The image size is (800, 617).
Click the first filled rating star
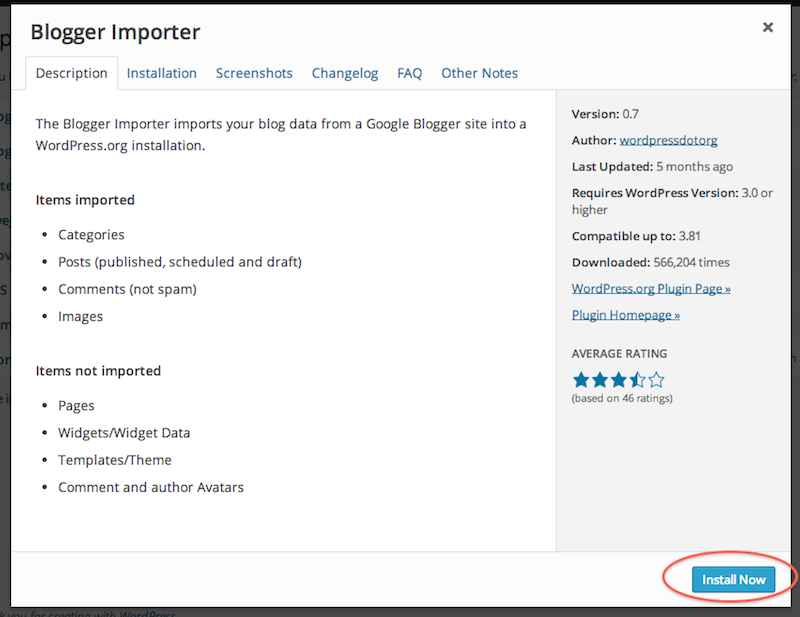[x=580, y=380]
